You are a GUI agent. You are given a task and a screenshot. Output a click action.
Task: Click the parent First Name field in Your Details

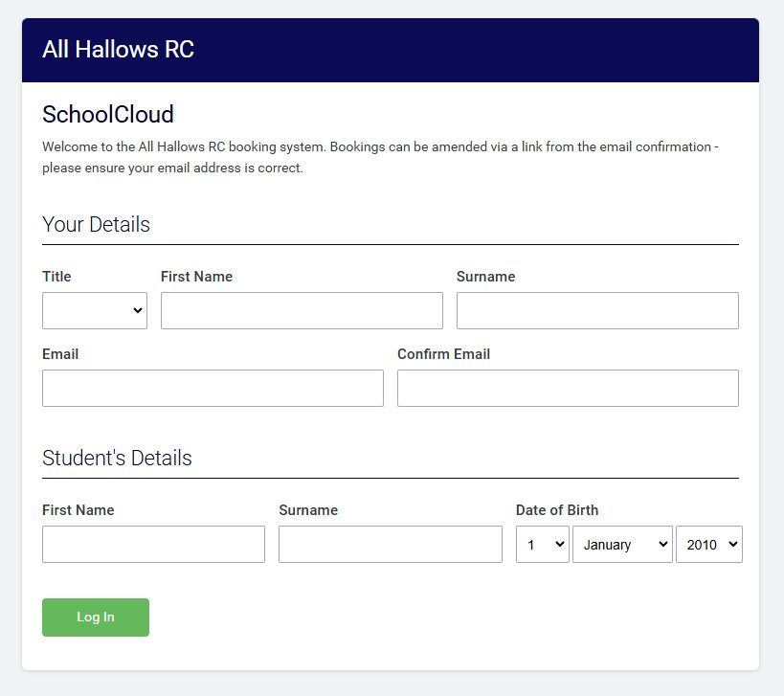coord(302,310)
